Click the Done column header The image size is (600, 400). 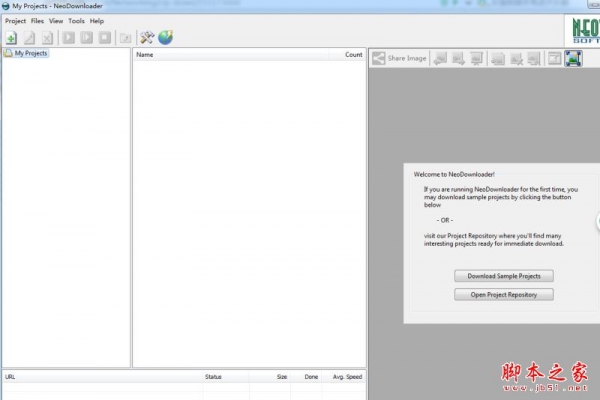307,377
